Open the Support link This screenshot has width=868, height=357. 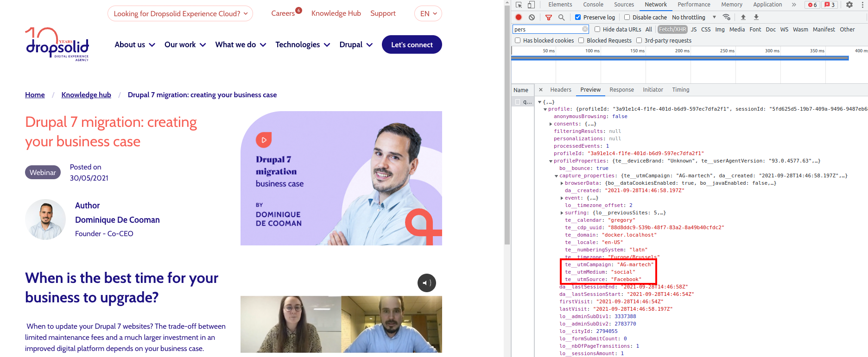tap(383, 13)
